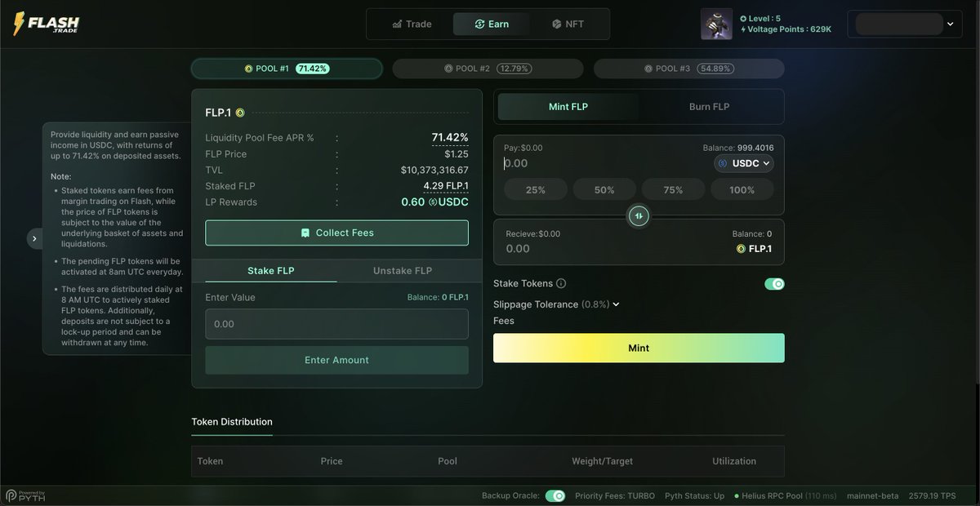Image resolution: width=980 pixels, height=506 pixels.
Task: Click the gradient Mint button
Action: pyautogui.click(x=639, y=348)
